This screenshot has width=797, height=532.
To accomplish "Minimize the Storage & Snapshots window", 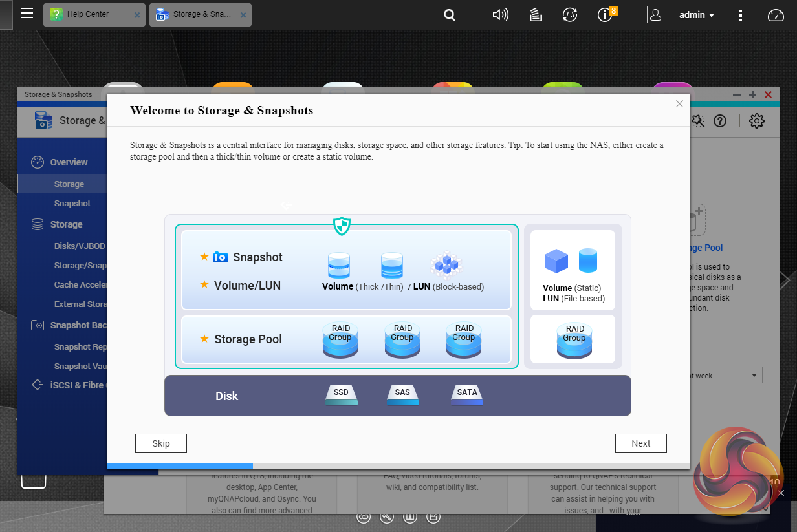I will (x=737, y=95).
